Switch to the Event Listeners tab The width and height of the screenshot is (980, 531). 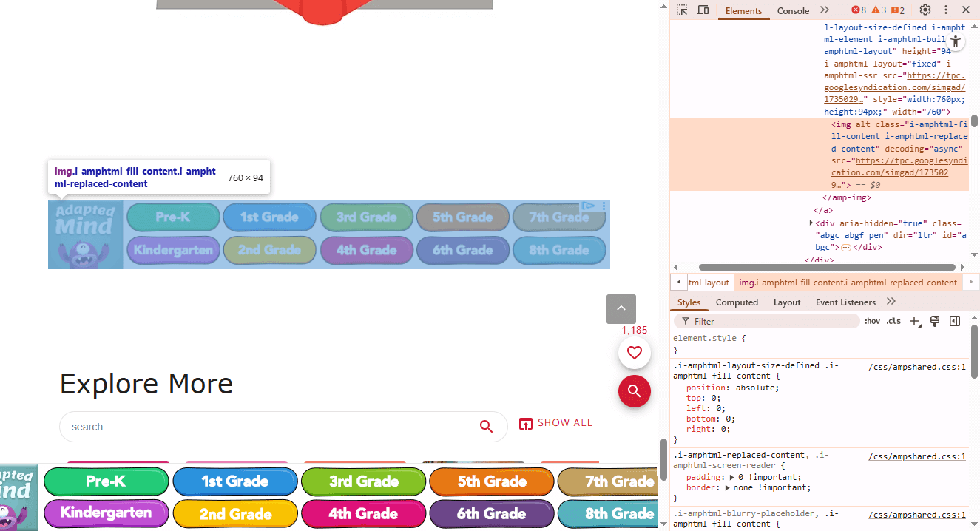tap(845, 302)
